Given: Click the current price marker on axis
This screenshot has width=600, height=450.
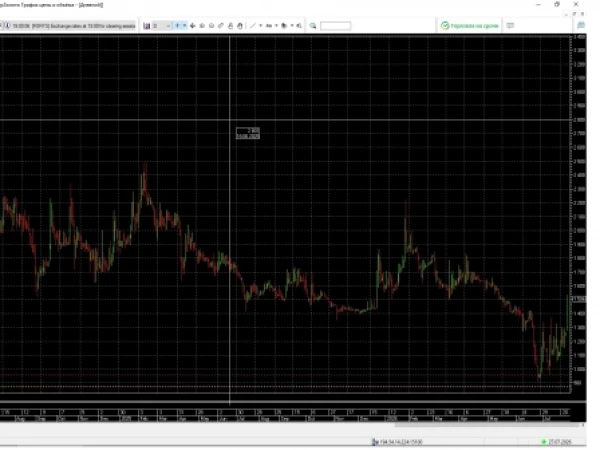Looking at the screenshot, I should 579,299.
